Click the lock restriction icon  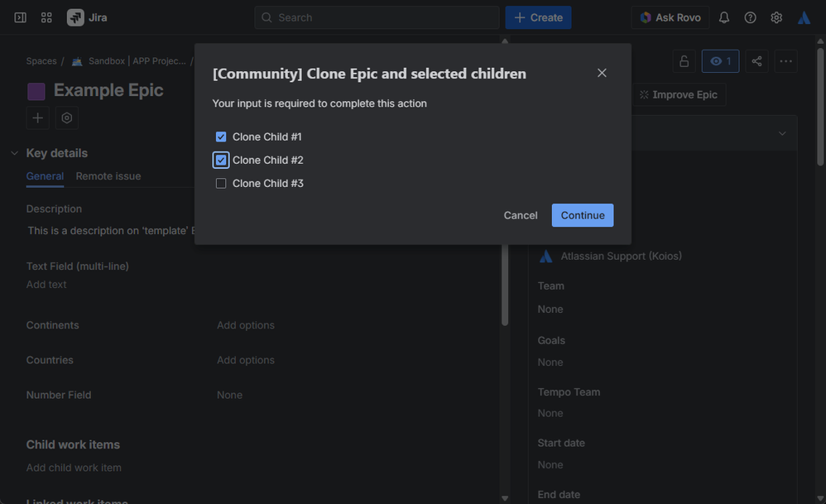[x=684, y=61]
